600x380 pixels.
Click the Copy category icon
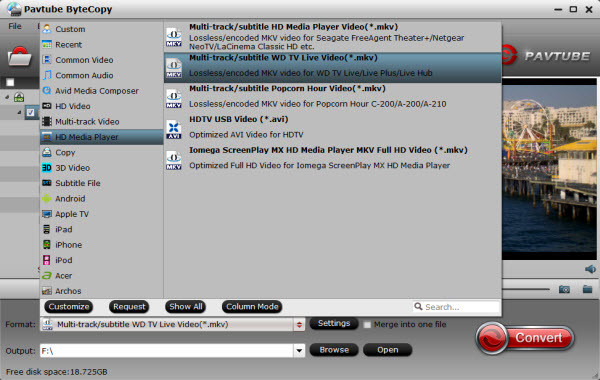(x=47, y=152)
